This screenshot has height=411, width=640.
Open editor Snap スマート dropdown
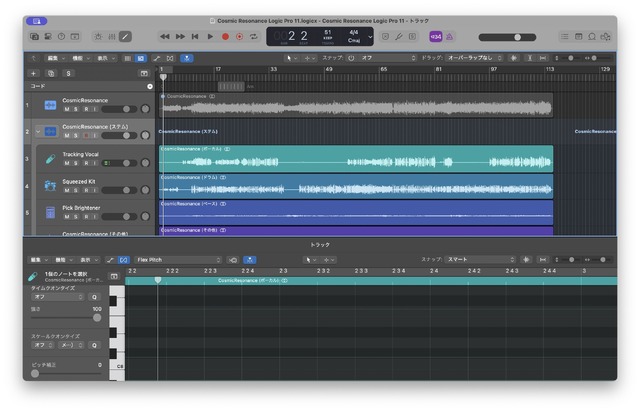480,260
